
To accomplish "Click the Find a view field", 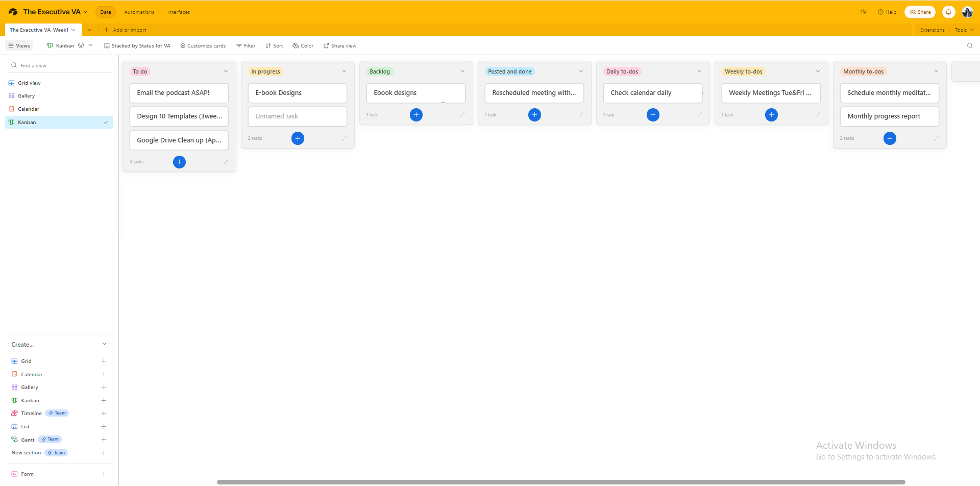I will coord(59,65).
